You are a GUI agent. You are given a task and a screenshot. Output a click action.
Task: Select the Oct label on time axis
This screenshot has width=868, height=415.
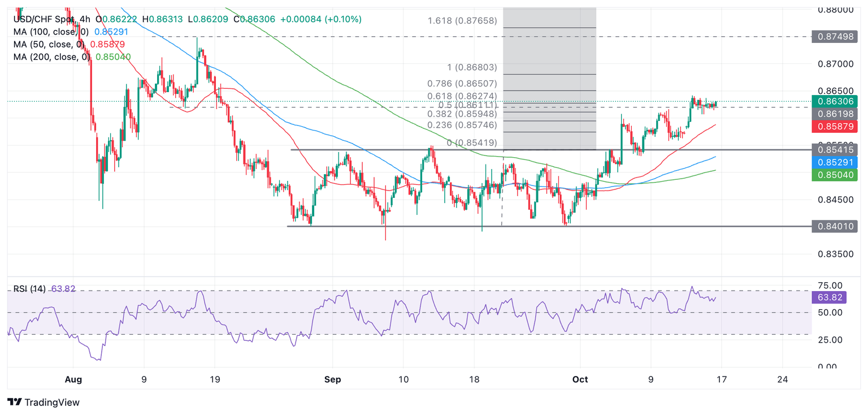[x=580, y=379]
